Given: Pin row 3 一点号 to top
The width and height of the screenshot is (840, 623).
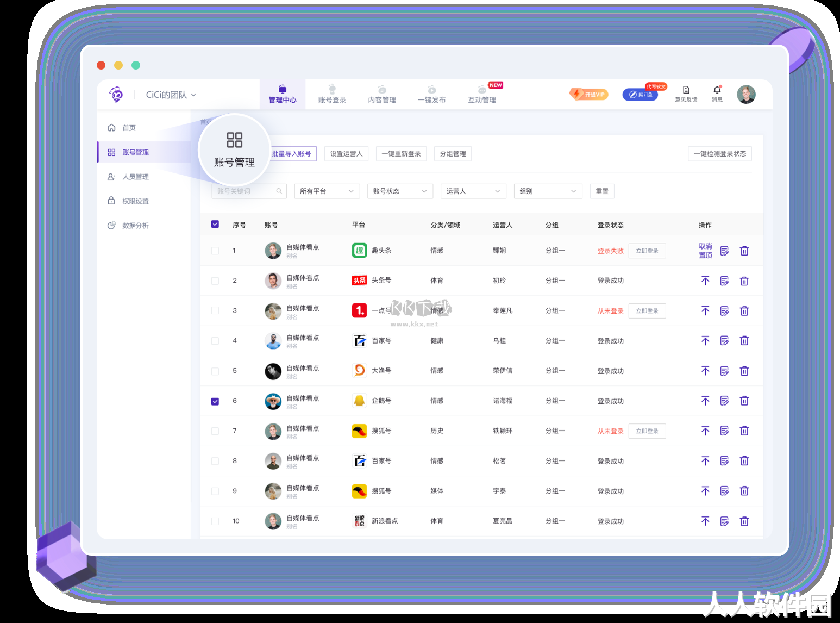Looking at the screenshot, I should [705, 310].
